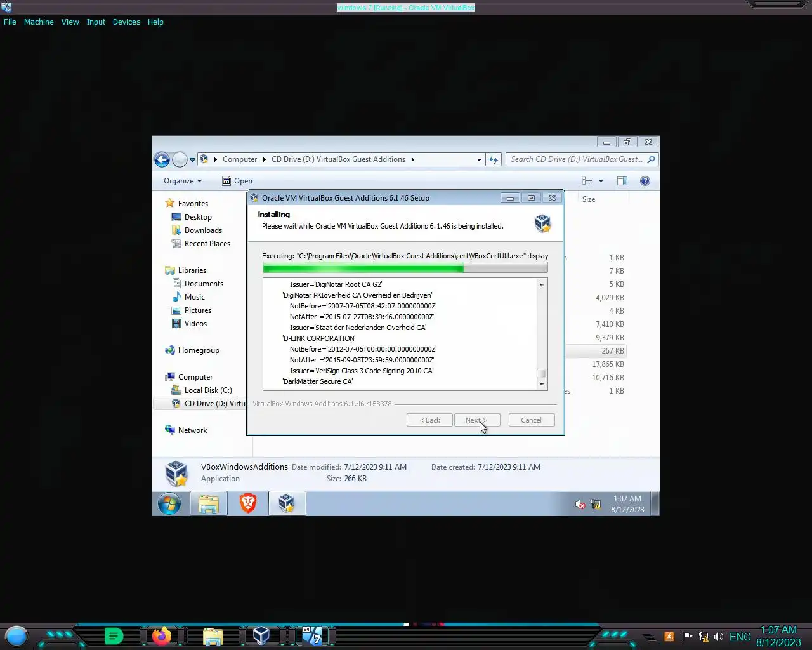Viewport: 812px width, 650px height.
Task: Click guest clock showing 1:07 AM
Action: 627,504
